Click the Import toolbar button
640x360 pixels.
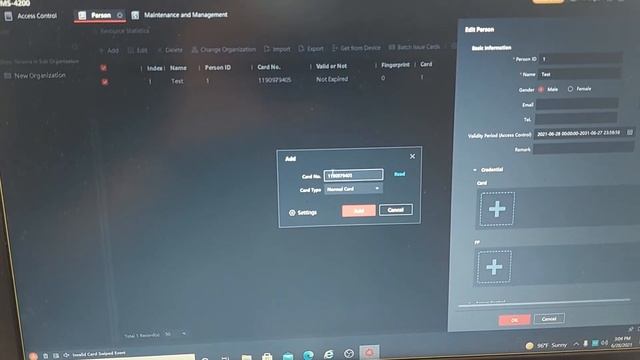coord(277,49)
